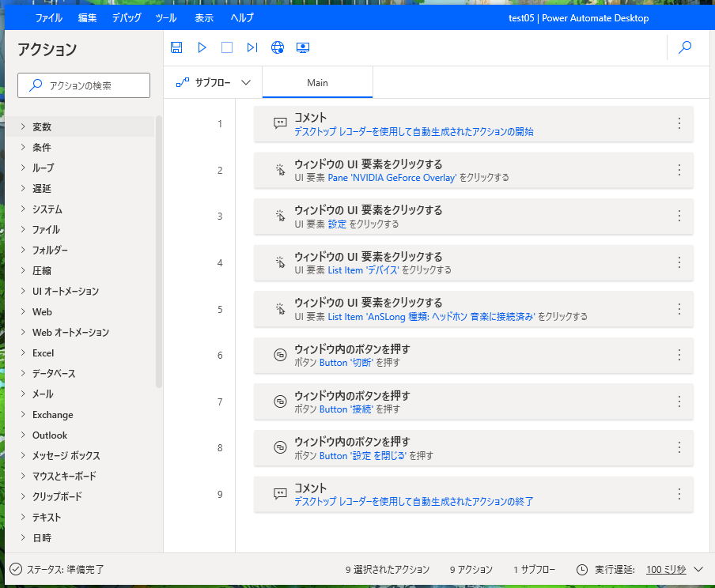Screen dimensions: 715x588
Task: Open more options for '設定 を閉じる' step
Action: point(679,447)
